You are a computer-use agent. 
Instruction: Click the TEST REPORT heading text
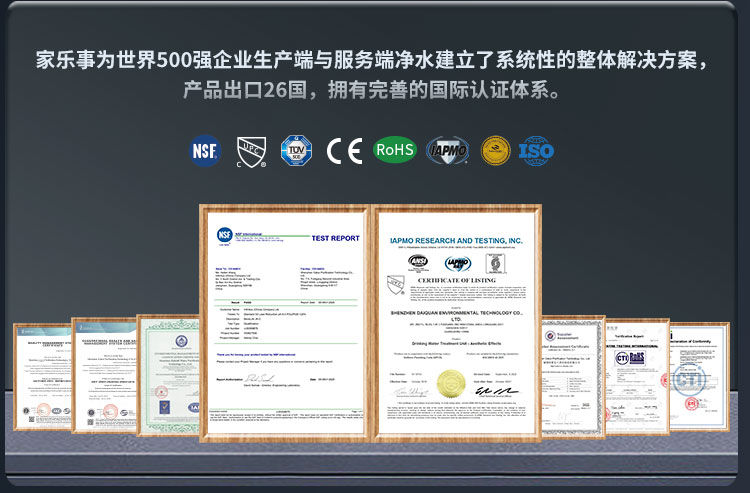point(335,238)
